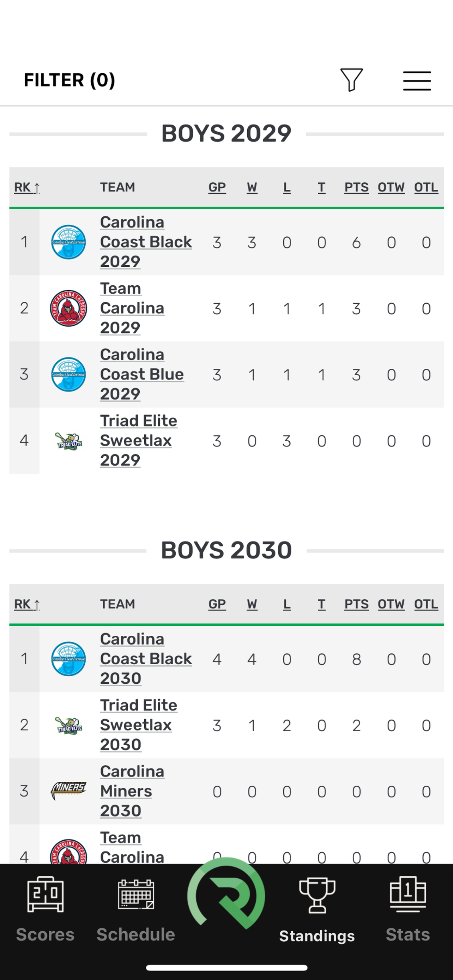The image size is (453, 980).
Task: Sort Boys 2030 table by OTW
Action: coord(391,604)
